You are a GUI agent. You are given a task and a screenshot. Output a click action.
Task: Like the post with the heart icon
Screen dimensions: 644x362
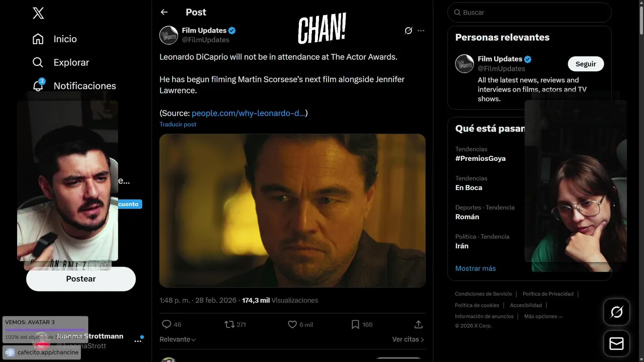292,324
